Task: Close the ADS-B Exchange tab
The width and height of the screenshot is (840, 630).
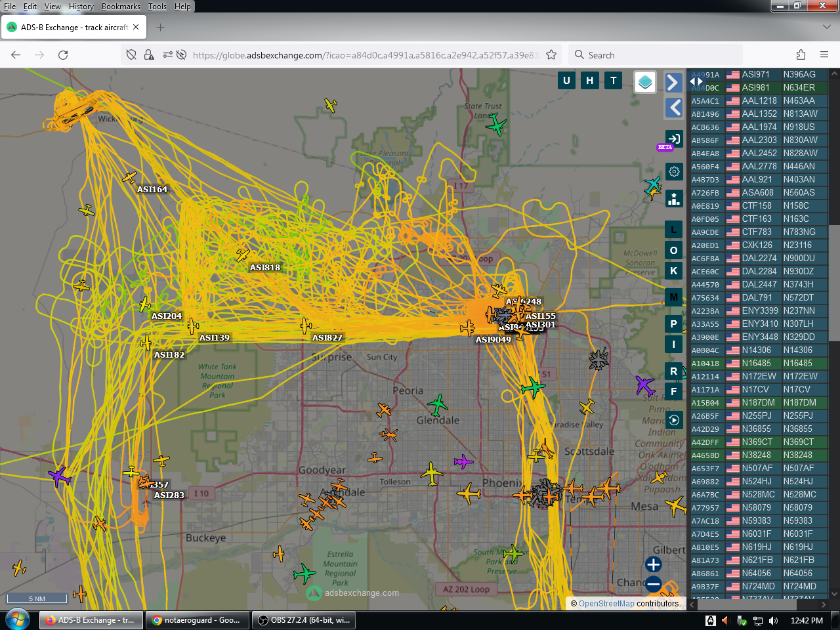Action: (x=136, y=28)
